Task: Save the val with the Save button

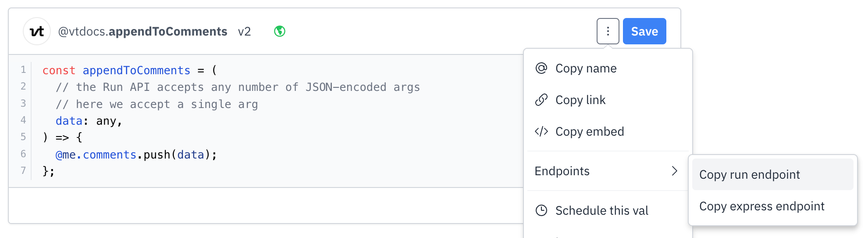Action: 644,31
